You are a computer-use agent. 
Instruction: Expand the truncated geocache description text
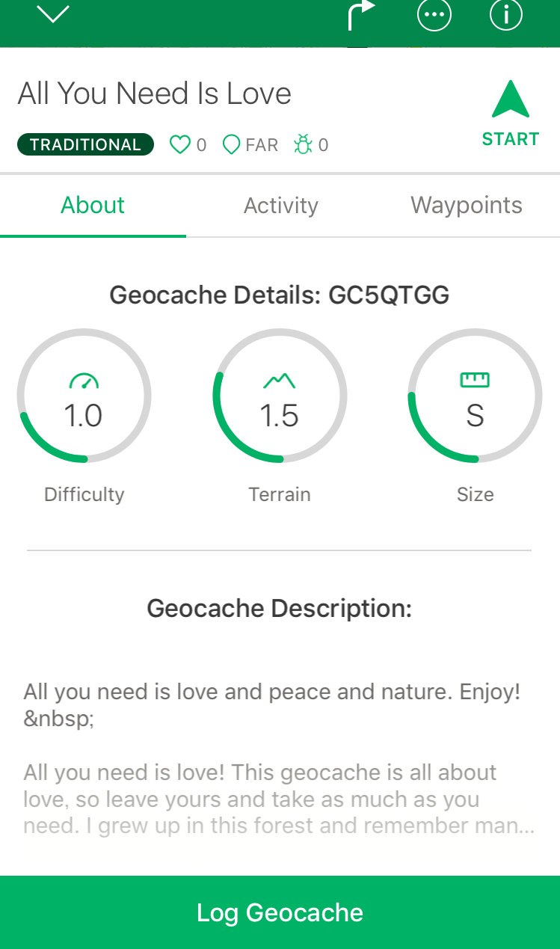279,799
